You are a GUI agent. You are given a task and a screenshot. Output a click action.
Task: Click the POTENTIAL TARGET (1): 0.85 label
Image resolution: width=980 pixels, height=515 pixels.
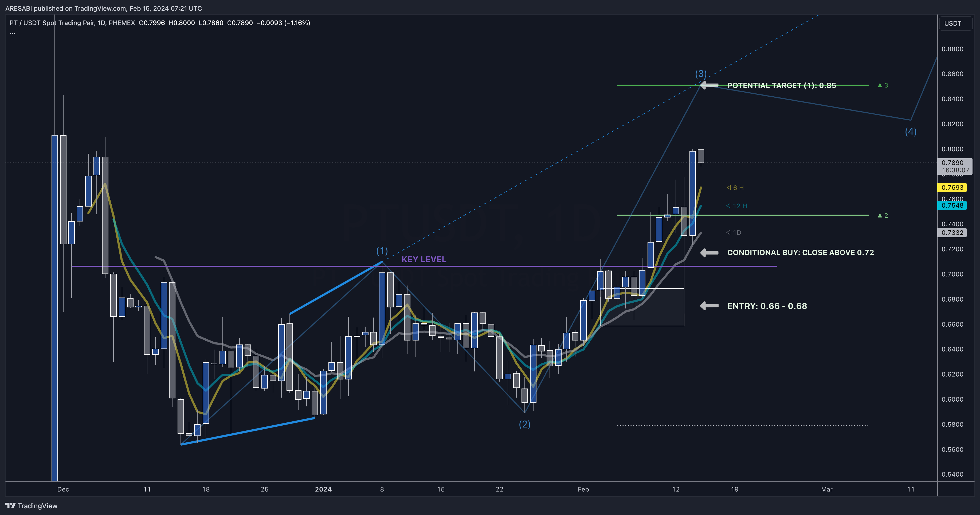[x=781, y=85]
